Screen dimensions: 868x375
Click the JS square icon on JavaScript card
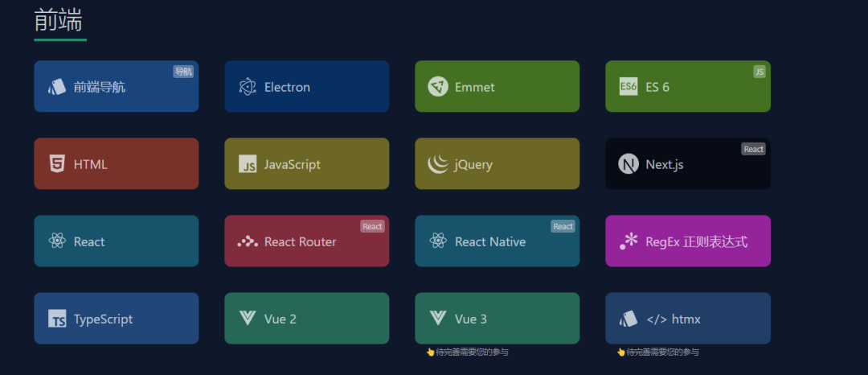coord(248,164)
